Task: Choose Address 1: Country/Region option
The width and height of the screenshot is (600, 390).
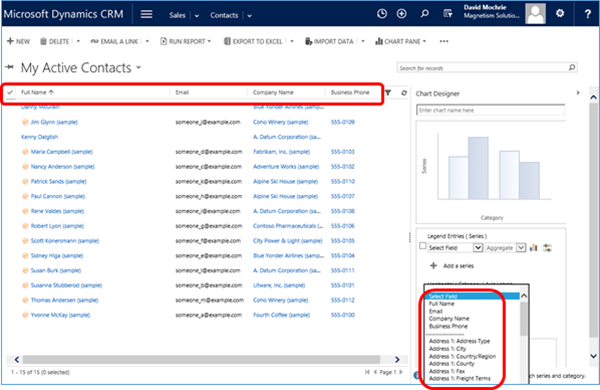Action: (462, 356)
